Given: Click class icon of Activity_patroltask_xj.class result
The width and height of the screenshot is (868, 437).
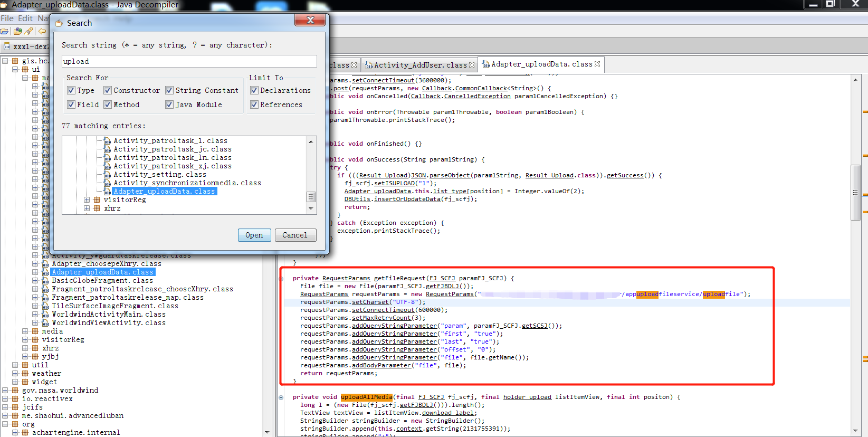Looking at the screenshot, I should click(107, 166).
